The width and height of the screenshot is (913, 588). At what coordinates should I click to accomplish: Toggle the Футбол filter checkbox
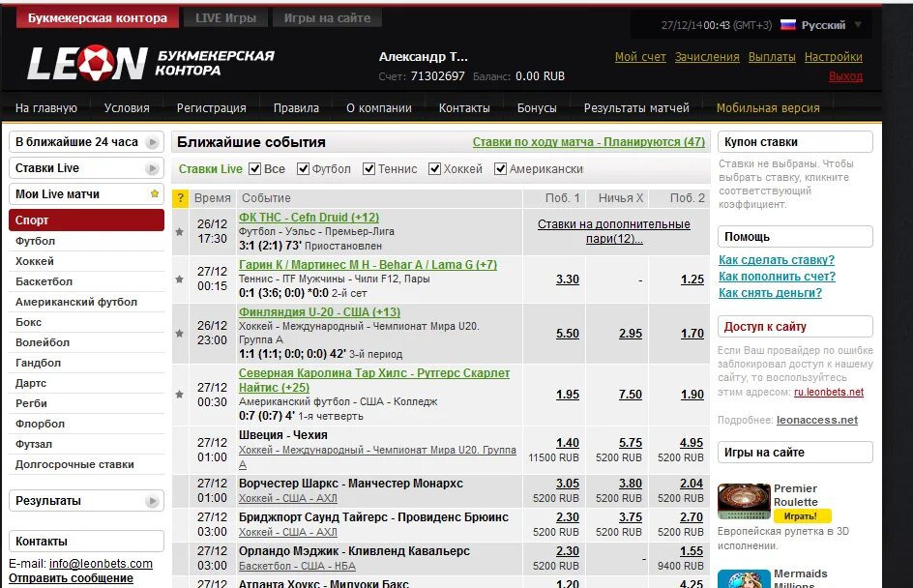tap(303, 169)
